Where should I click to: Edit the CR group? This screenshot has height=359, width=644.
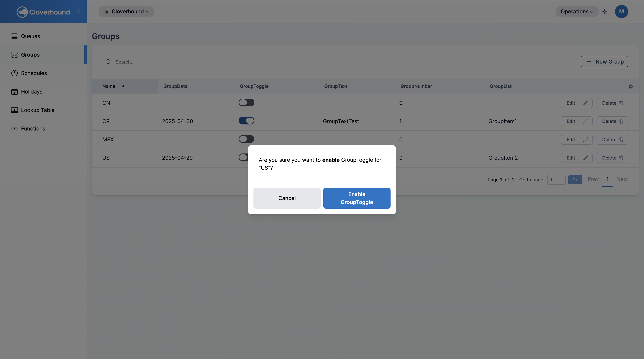point(577,121)
